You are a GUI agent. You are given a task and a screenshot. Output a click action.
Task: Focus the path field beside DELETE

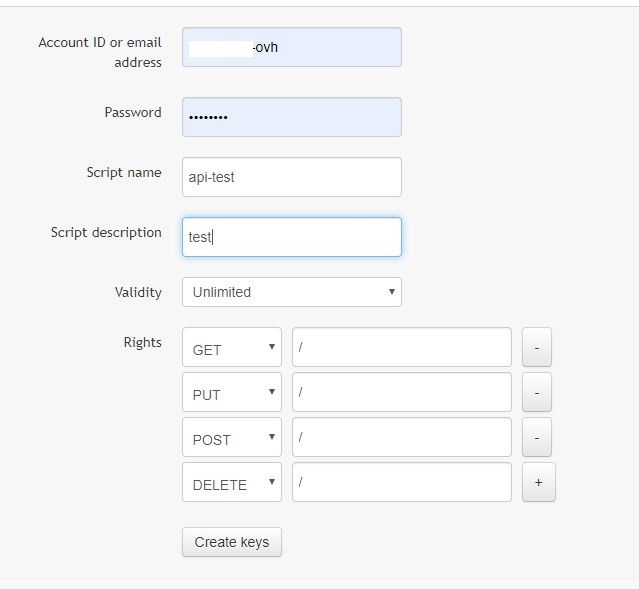pyautogui.click(x=401, y=482)
